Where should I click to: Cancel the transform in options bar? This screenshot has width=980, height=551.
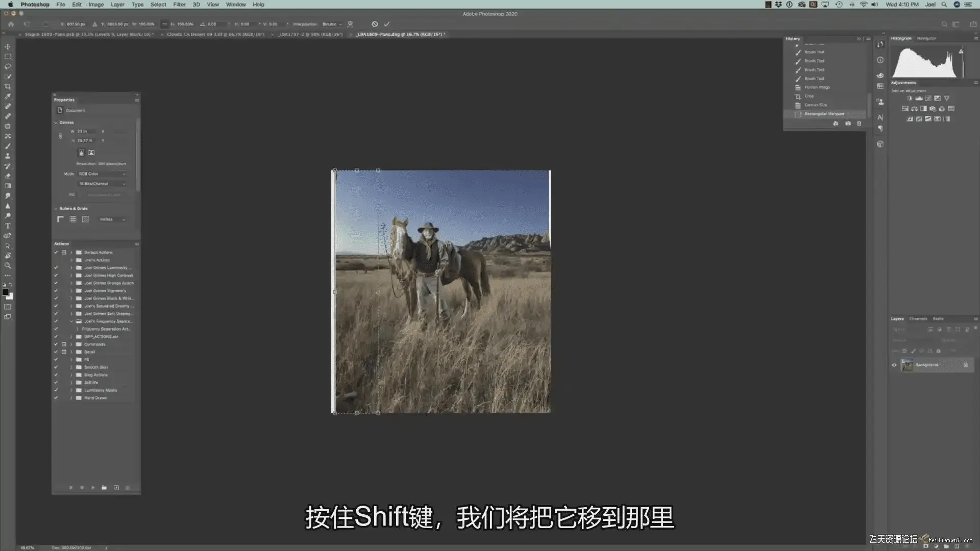(375, 24)
